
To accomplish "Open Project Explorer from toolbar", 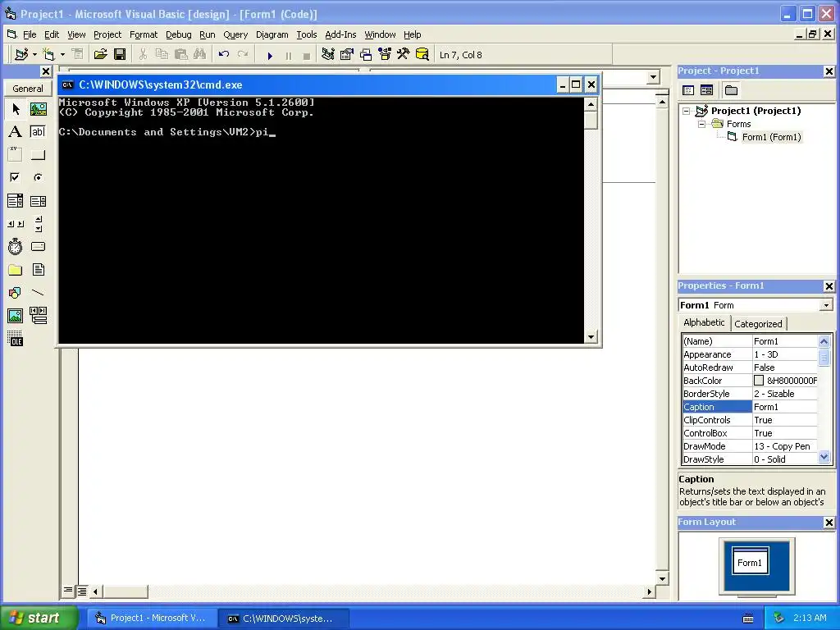I will [x=328, y=54].
